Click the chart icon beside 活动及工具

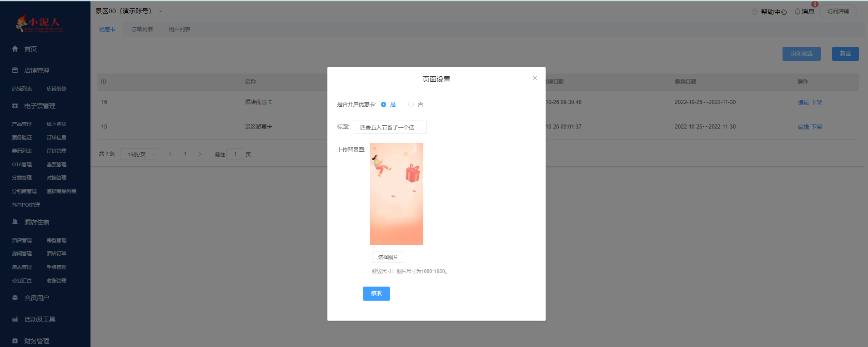[x=15, y=319]
